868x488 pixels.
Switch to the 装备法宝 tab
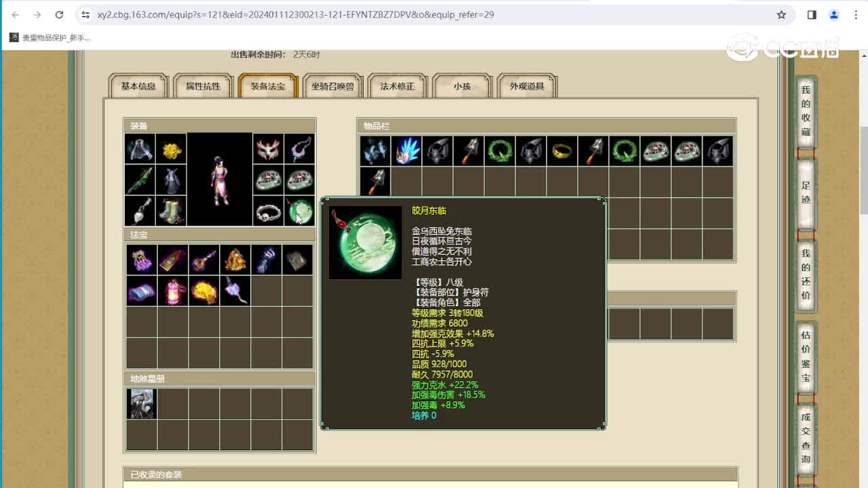coord(268,86)
